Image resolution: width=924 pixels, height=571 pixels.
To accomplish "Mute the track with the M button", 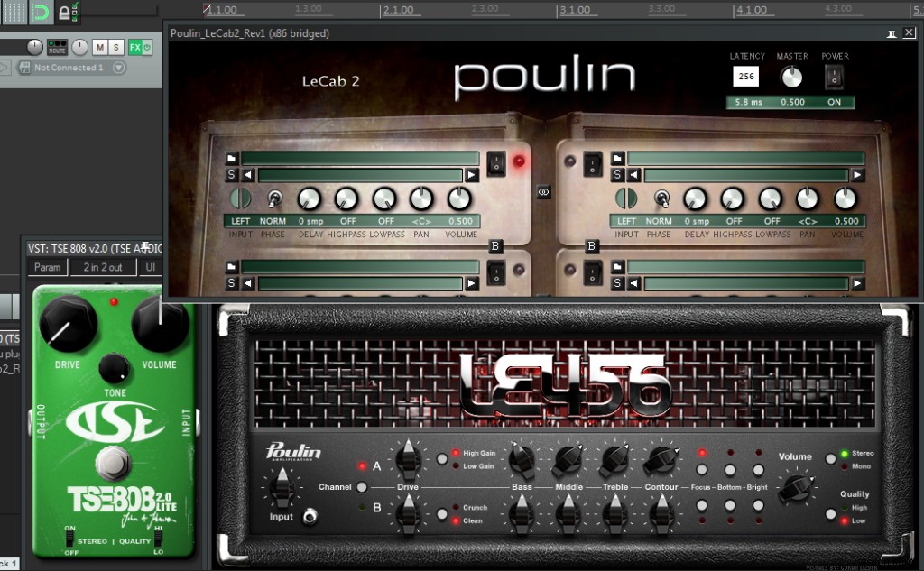I will 100,47.
